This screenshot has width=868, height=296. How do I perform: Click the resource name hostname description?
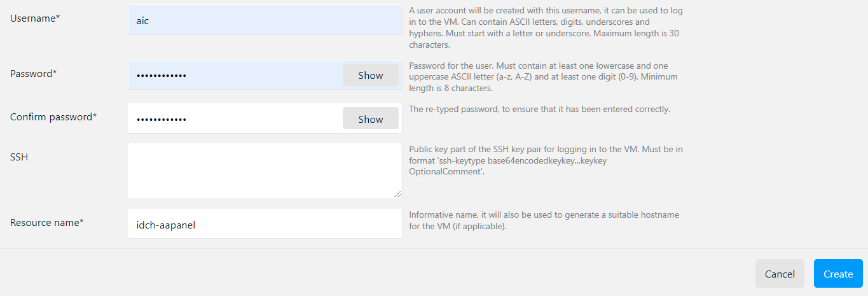pos(544,220)
